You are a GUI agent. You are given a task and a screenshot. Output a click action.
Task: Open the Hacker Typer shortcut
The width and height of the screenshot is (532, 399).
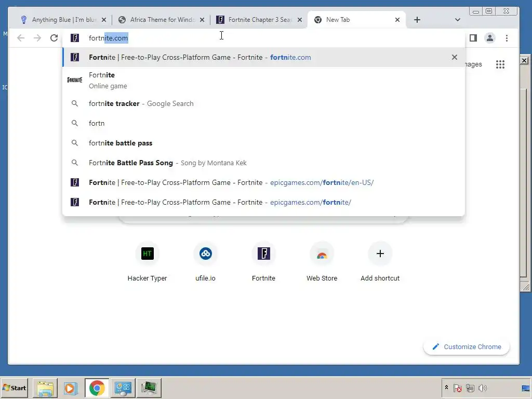[x=147, y=262]
